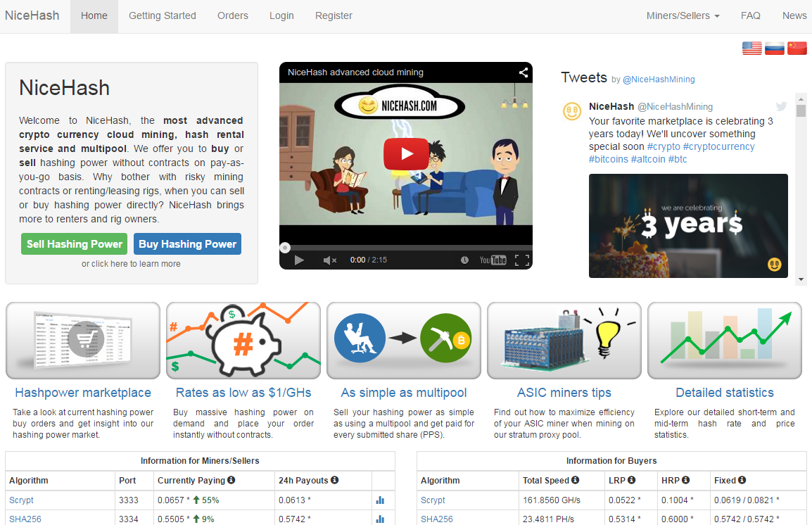
Task: Open the multipool miner image
Action: click(x=404, y=341)
